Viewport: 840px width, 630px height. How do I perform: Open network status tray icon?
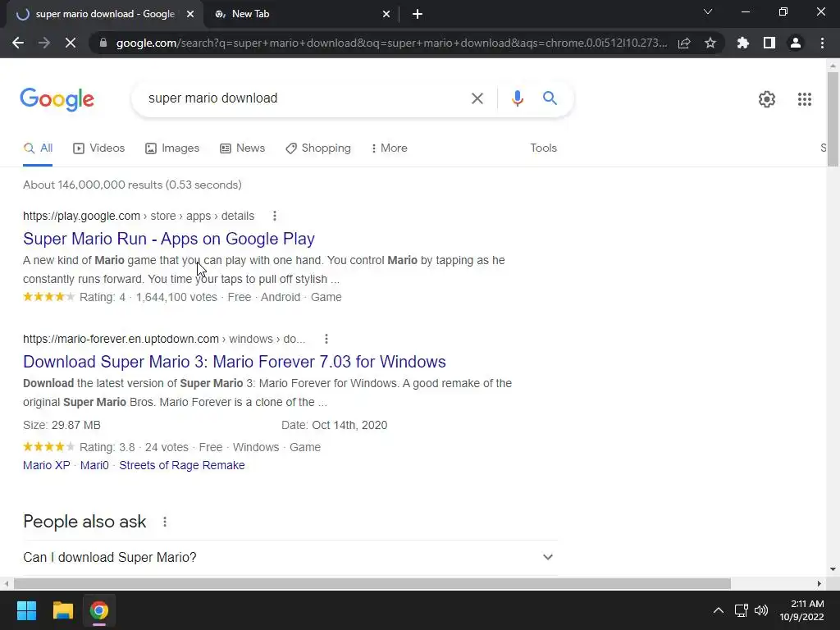[x=741, y=610]
